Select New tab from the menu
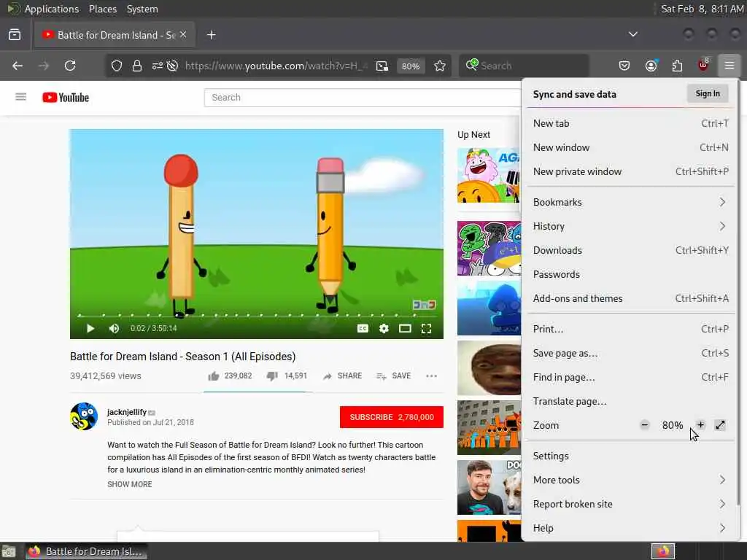747x560 pixels. click(631, 123)
